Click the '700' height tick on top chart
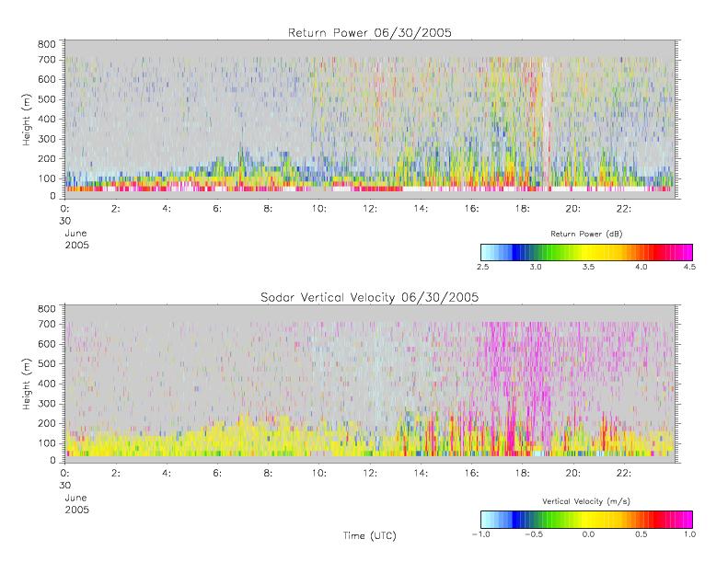The image size is (728, 562). coord(46,60)
